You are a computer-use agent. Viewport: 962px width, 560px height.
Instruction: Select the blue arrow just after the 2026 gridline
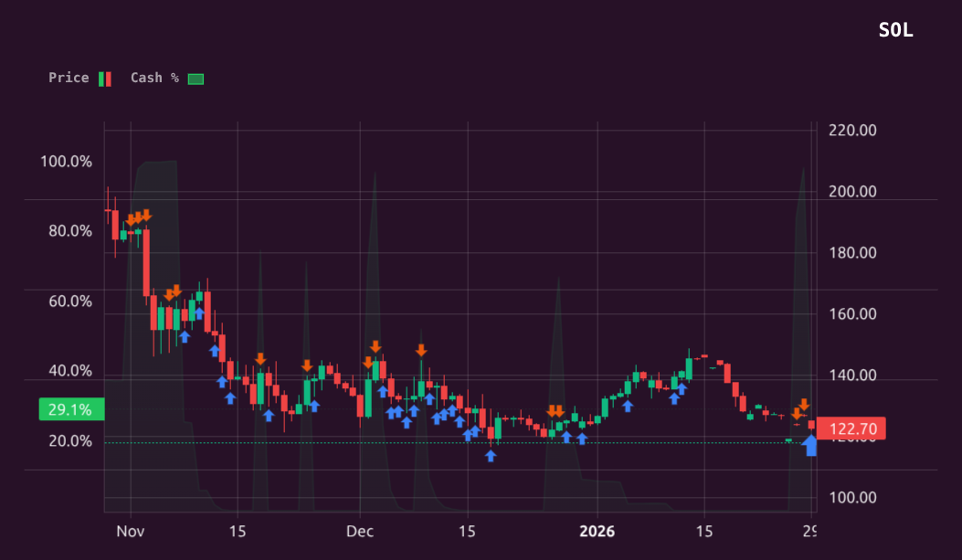tap(628, 406)
